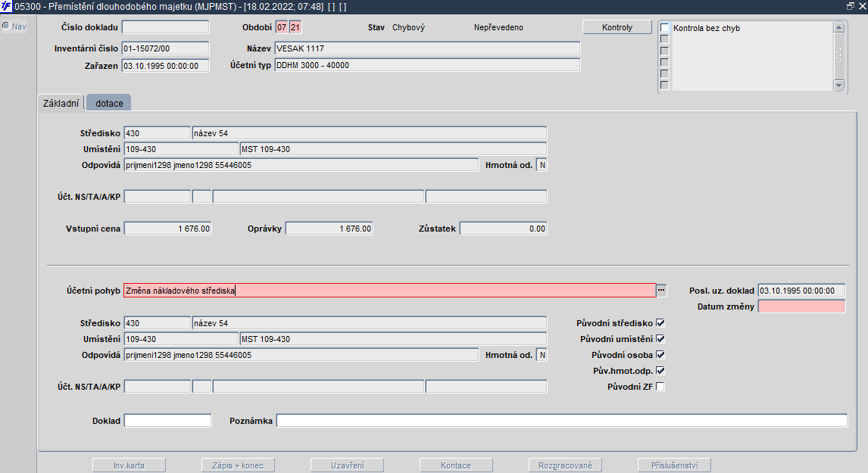Click lower Účt. NS/TA/A/KP first field

(158, 387)
